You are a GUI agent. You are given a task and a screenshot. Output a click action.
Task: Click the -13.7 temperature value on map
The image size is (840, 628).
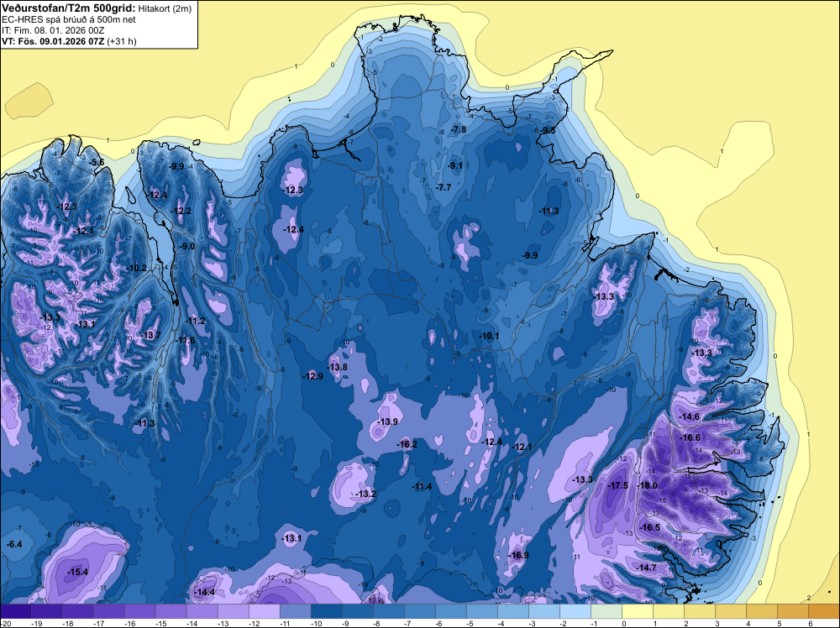tap(150, 335)
